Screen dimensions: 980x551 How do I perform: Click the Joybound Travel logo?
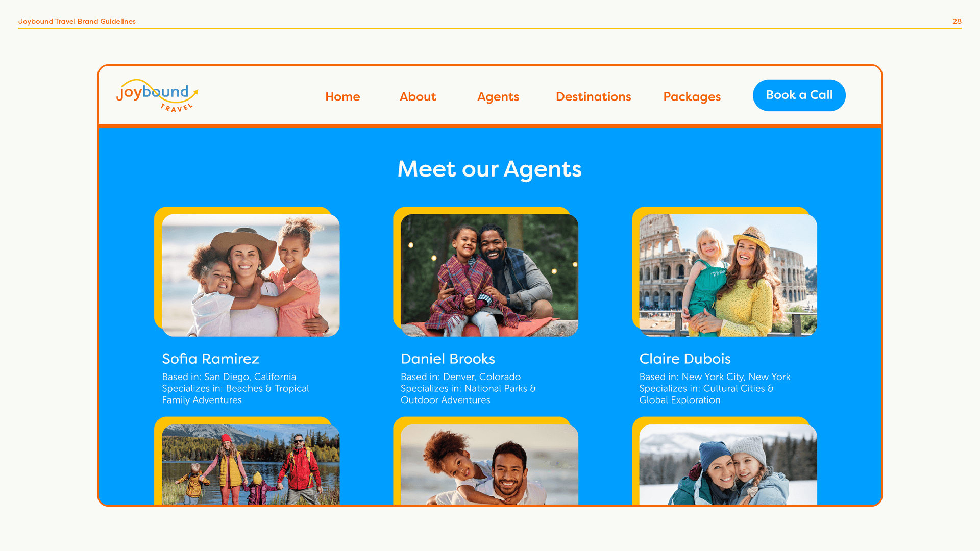pos(157,95)
